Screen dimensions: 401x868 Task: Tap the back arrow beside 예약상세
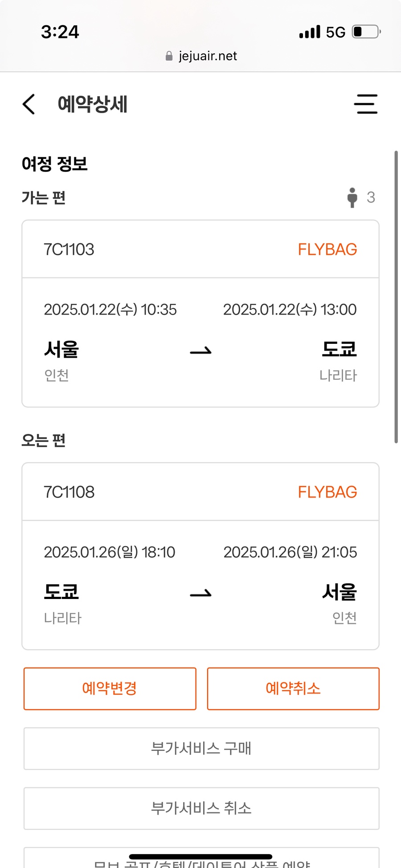29,104
